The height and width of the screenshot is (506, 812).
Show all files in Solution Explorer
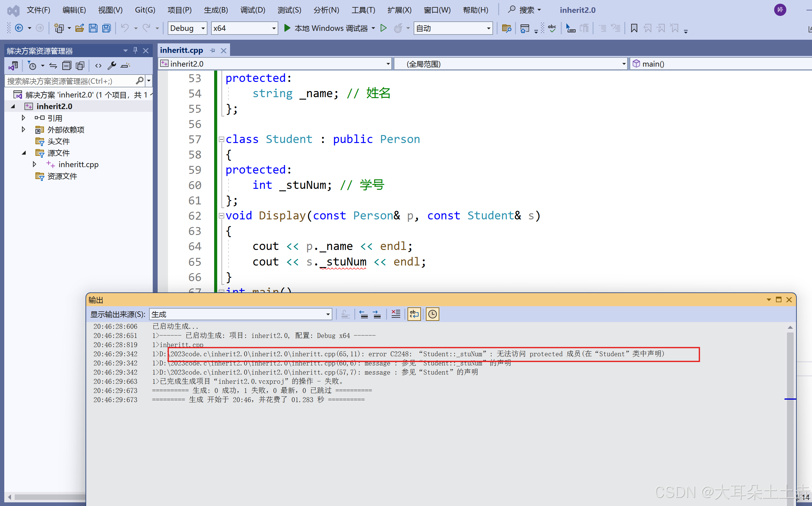[x=80, y=66]
